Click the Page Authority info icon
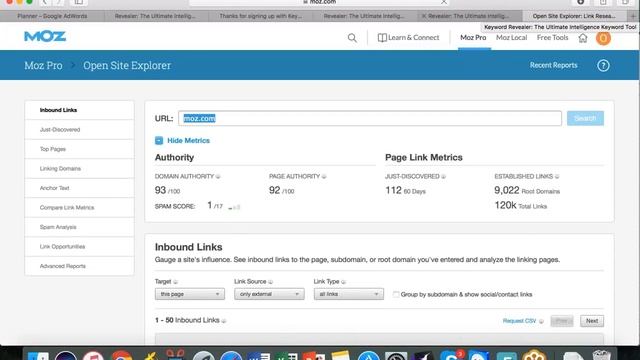The height and width of the screenshot is (360, 640). click(324, 177)
